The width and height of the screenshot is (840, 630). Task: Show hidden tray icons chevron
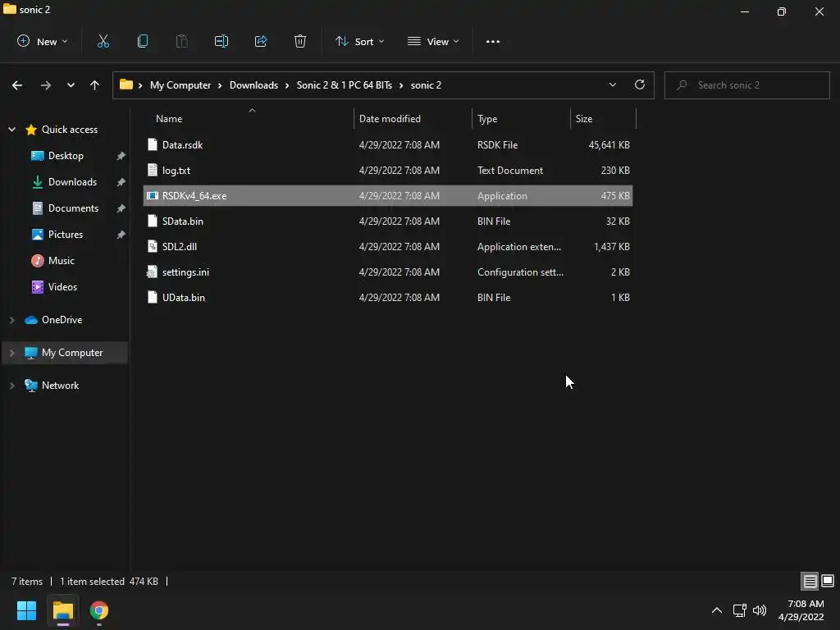(717, 610)
